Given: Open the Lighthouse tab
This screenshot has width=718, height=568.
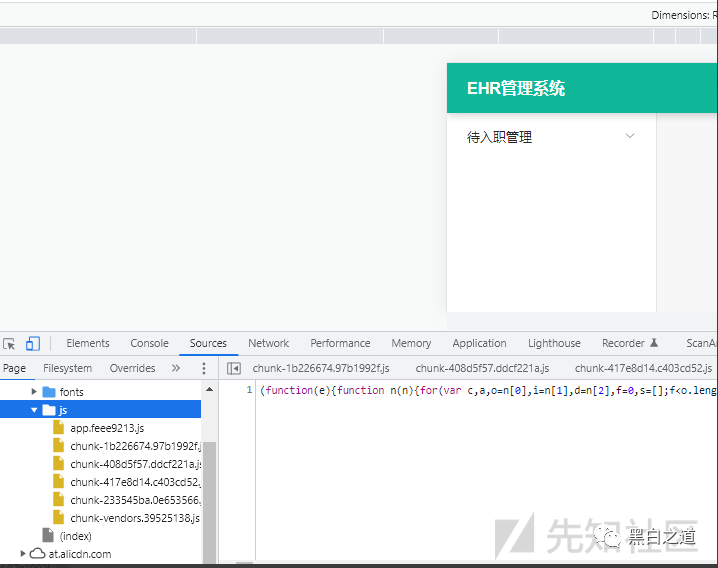Looking at the screenshot, I should 554,344.
